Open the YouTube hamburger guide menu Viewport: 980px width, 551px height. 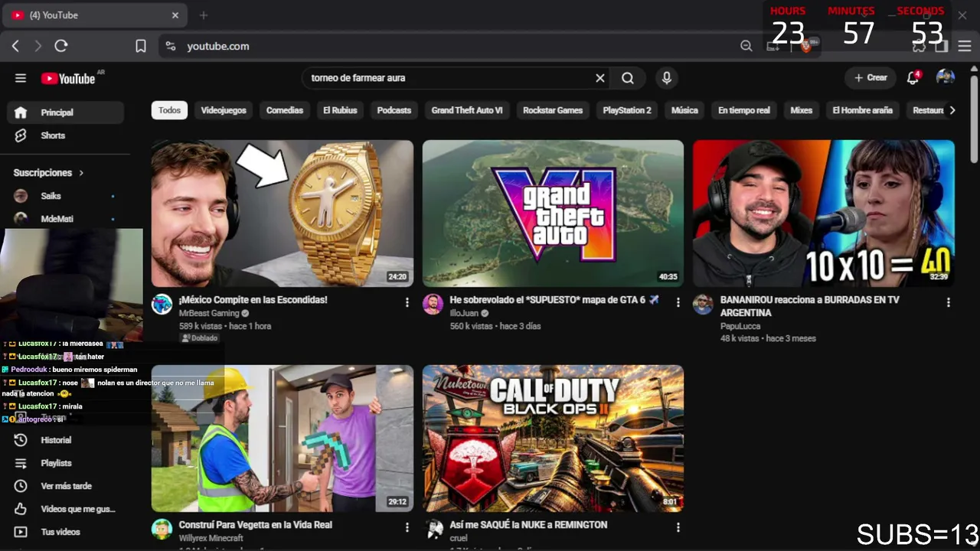pos(21,78)
